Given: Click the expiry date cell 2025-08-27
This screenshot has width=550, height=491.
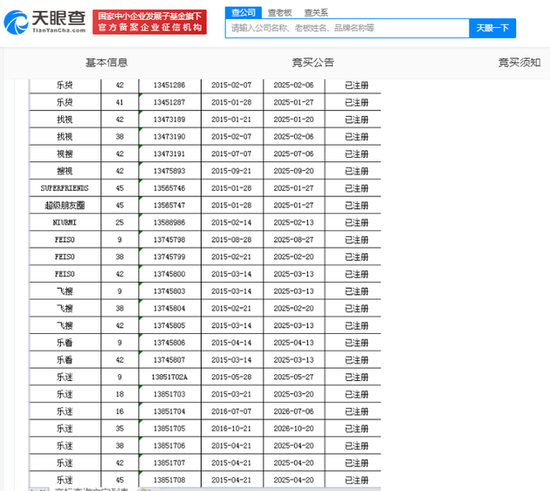Looking at the screenshot, I should tap(294, 240).
